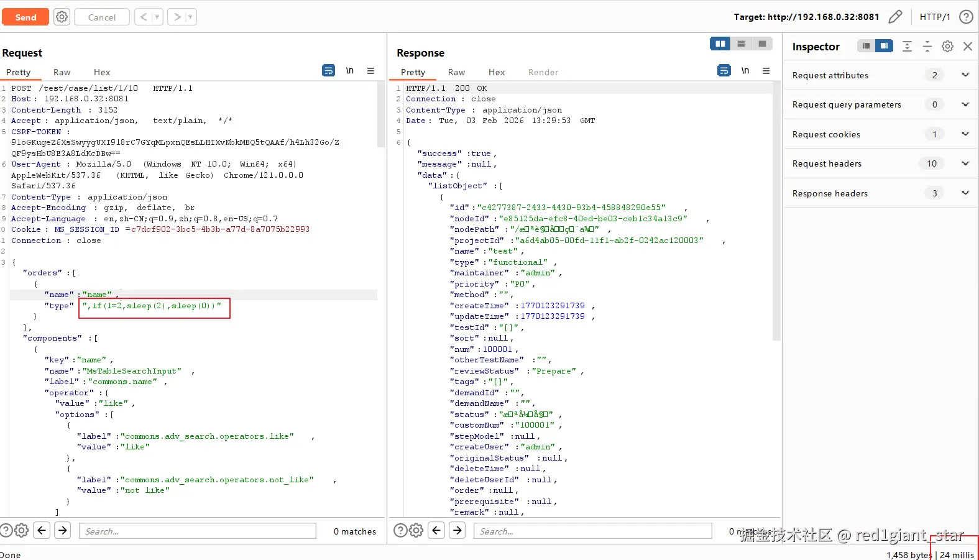
Task: Toggle word wrap icon in Request panel
Action: coord(328,70)
